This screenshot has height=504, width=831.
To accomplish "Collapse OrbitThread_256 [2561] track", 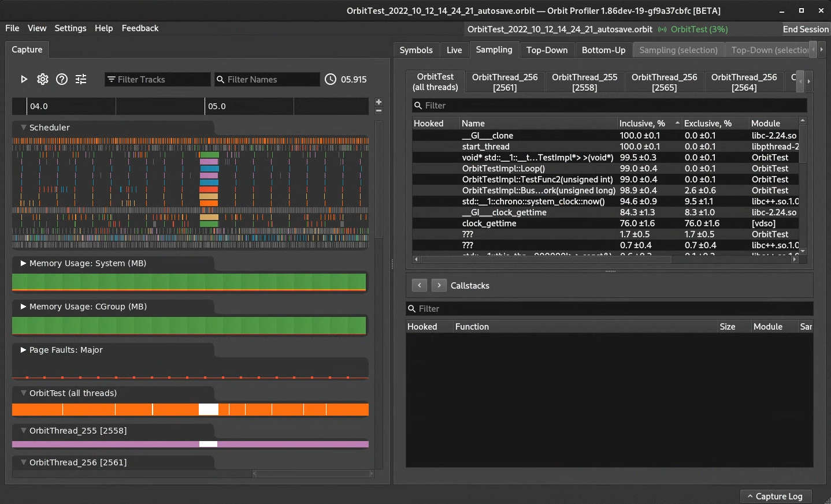I will (x=24, y=462).
